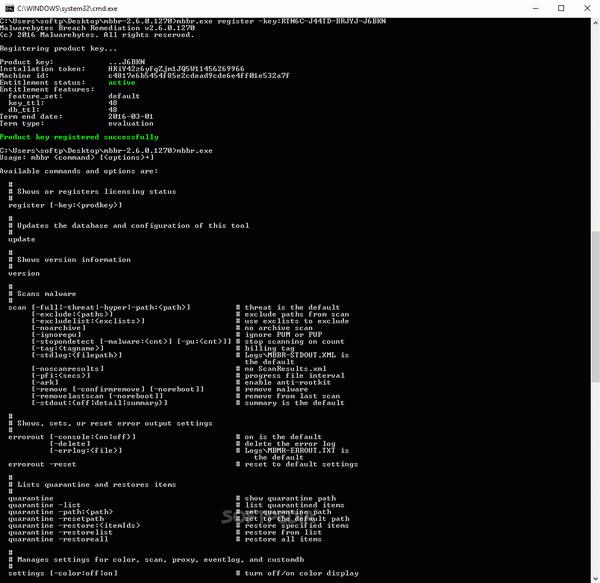Viewport: 600px width, 583px height.
Task: Click the term end date 2016-03-01
Action: tap(130, 117)
